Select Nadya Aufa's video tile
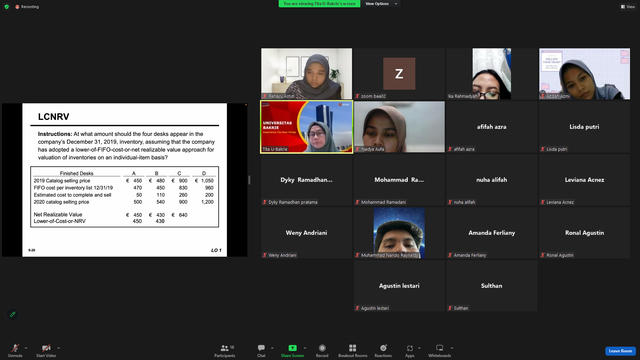The height and width of the screenshot is (360, 640). (x=399, y=127)
